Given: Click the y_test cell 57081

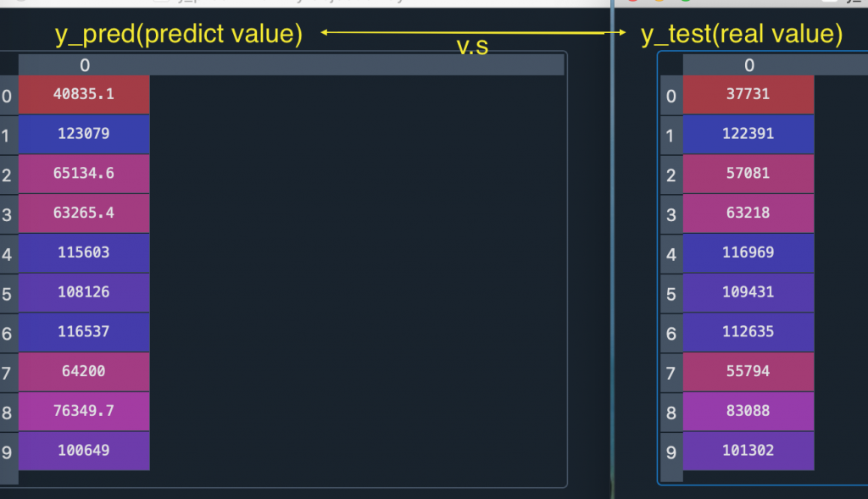Looking at the screenshot, I should coord(748,174).
